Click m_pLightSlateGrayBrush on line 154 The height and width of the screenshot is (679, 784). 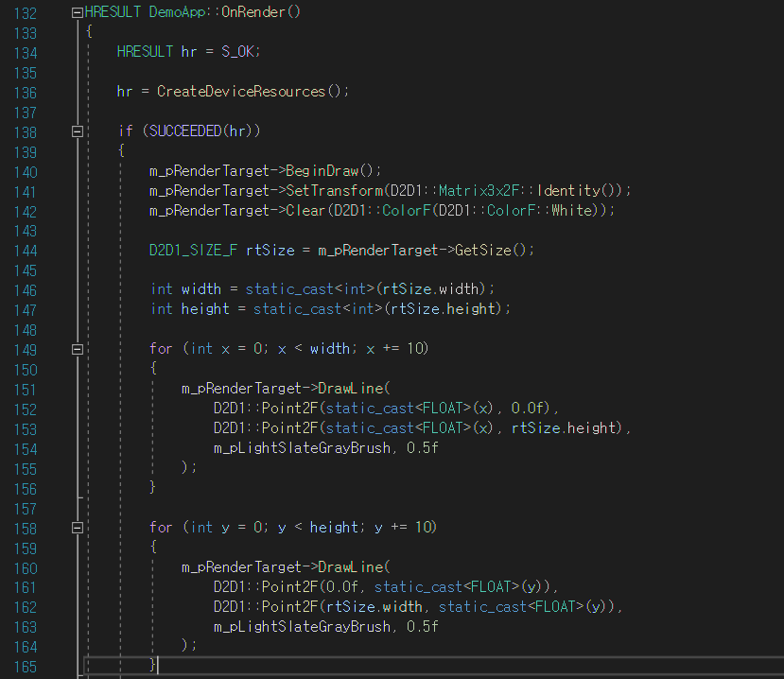pos(302,448)
